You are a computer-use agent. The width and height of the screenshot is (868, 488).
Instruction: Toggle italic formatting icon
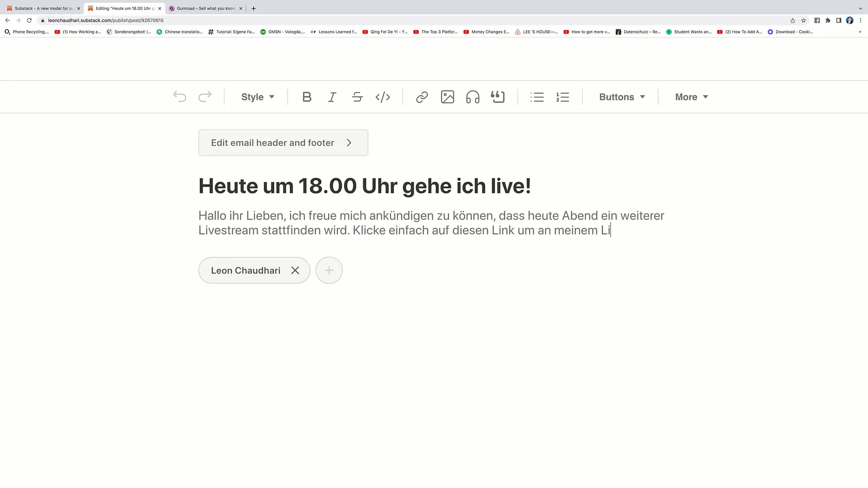pyautogui.click(x=332, y=97)
